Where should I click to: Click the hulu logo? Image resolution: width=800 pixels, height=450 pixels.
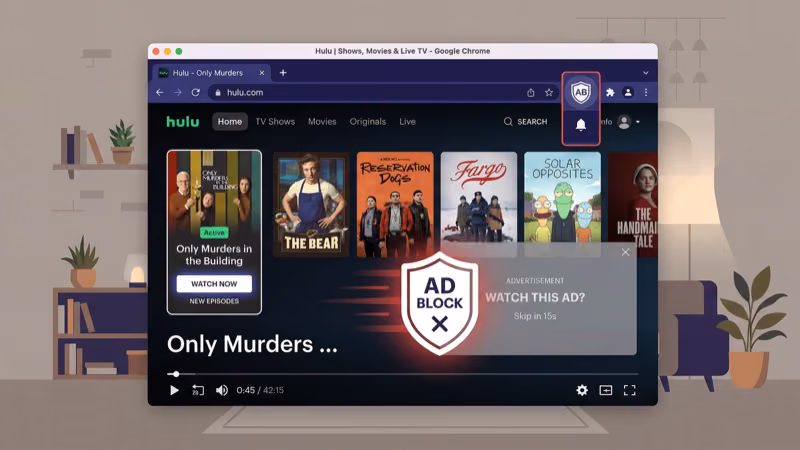pyautogui.click(x=183, y=121)
